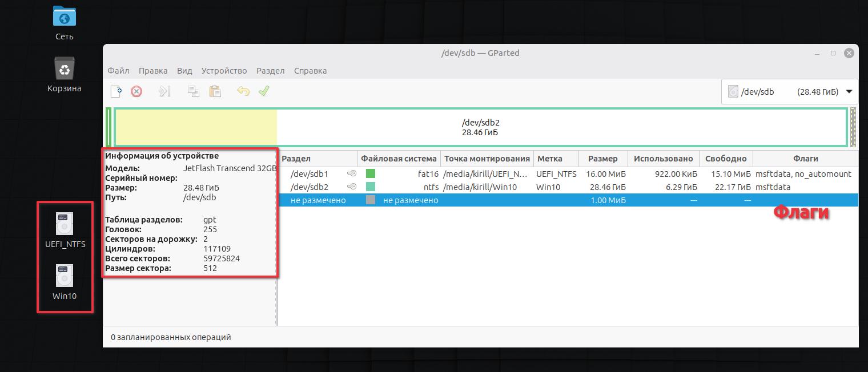Image resolution: width=868 pixels, height=372 pixels.
Task: Click the gpt partition table value
Action: 210,220
